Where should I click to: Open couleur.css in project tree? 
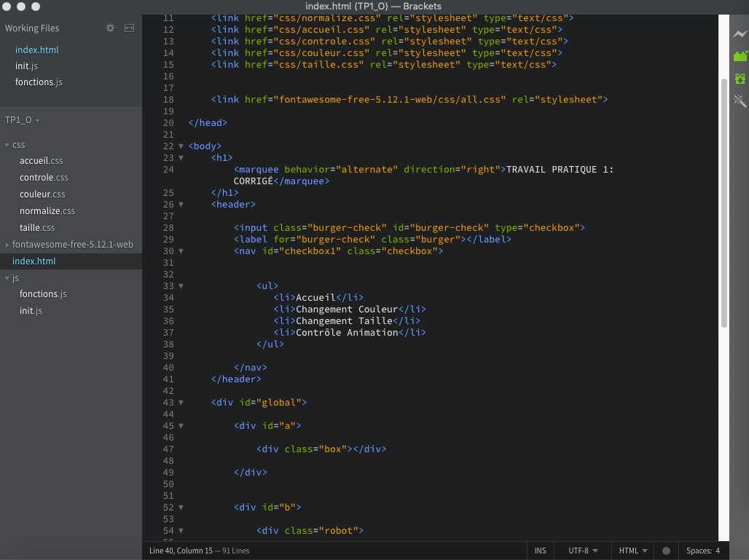click(x=42, y=194)
